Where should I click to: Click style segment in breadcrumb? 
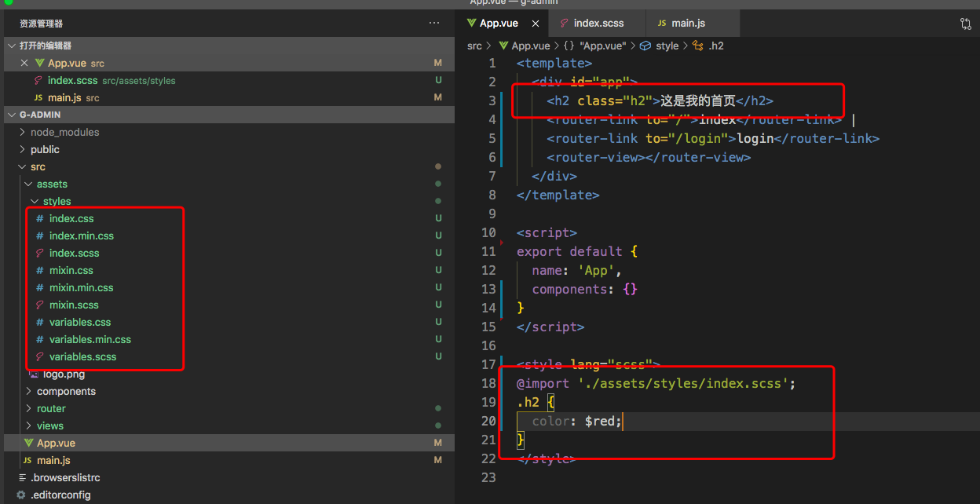tap(667, 46)
